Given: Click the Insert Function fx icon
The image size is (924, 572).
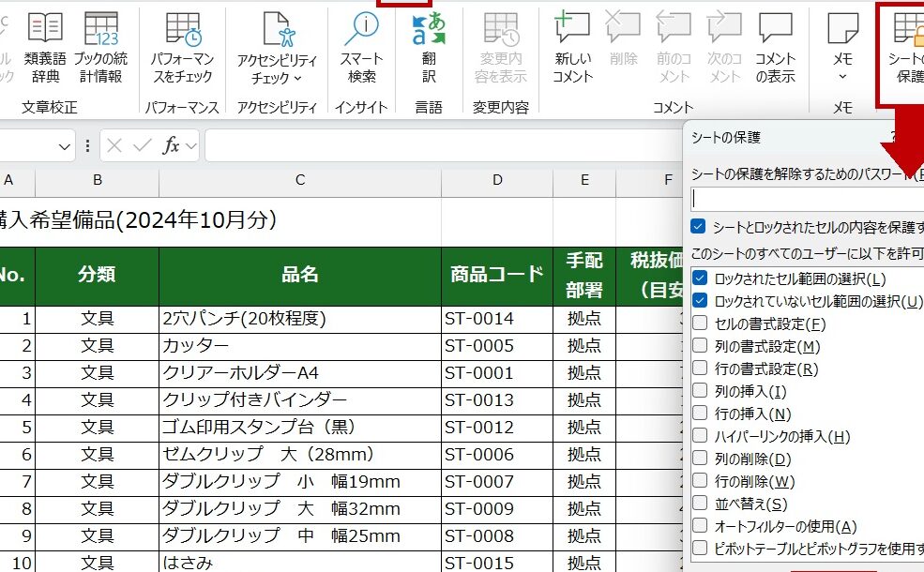Looking at the screenshot, I should (171, 145).
